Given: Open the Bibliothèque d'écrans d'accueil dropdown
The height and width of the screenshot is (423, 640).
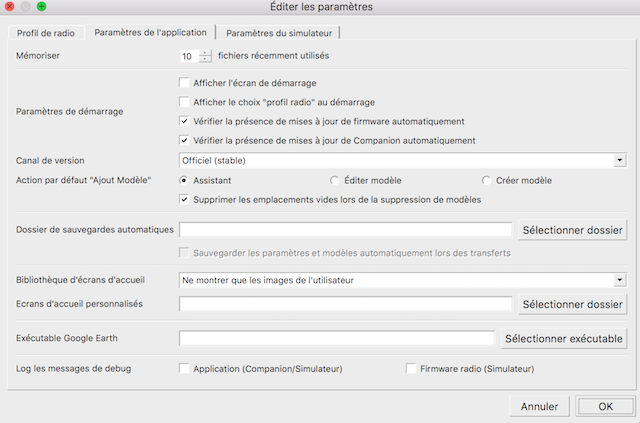Looking at the screenshot, I should [402, 280].
